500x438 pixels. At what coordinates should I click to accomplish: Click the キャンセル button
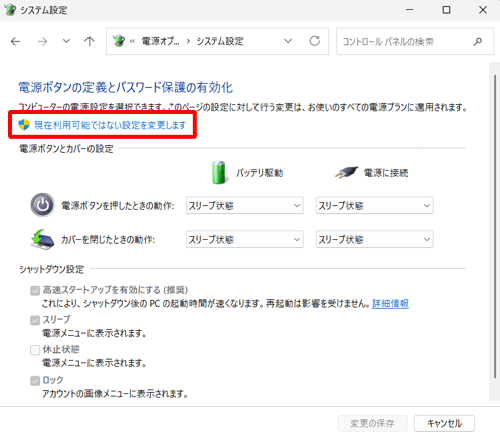pyautogui.click(x=444, y=423)
